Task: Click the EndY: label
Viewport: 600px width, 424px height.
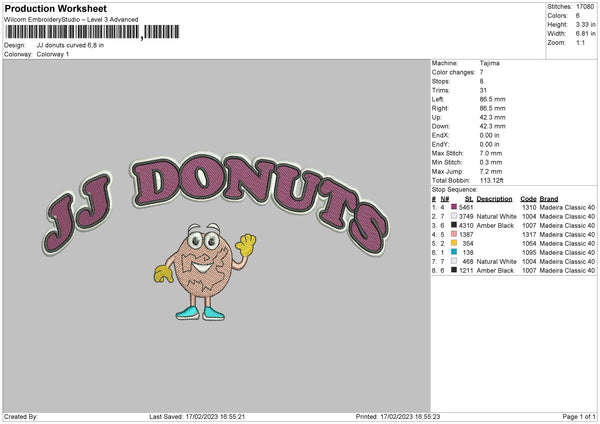Action: tap(440, 144)
